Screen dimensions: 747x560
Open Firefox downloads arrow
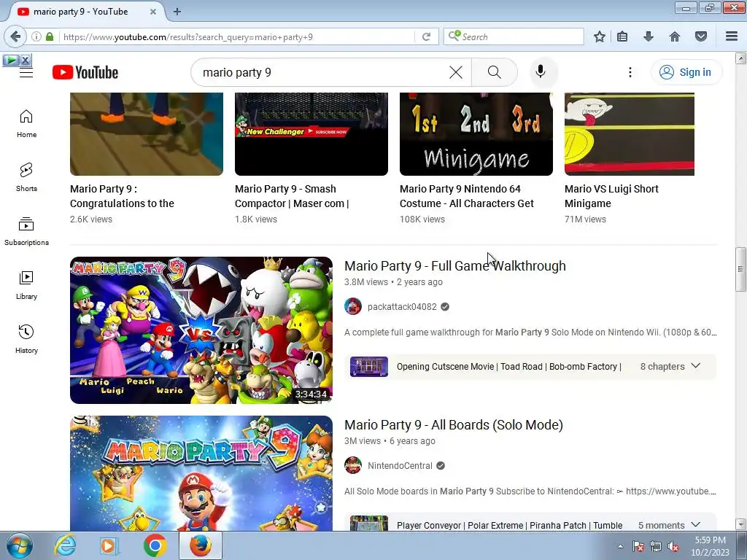pyautogui.click(x=649, y=36)
